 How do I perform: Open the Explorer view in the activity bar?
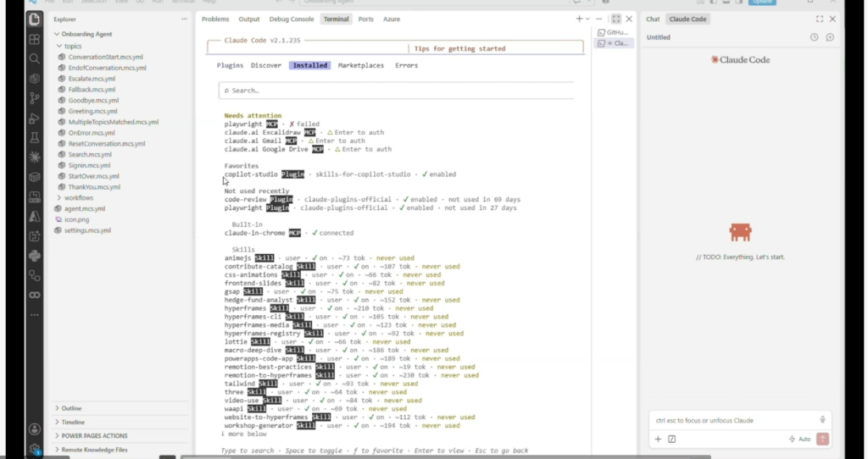coord(34,19)
